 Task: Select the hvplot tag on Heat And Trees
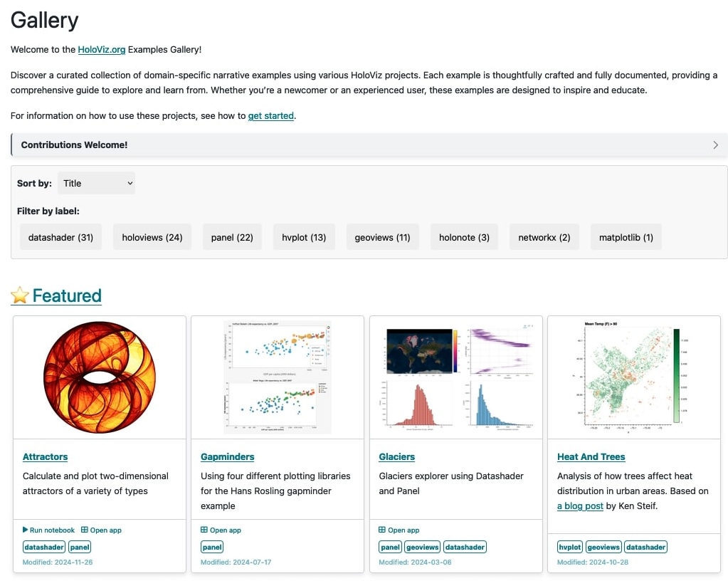coord(570,547)
